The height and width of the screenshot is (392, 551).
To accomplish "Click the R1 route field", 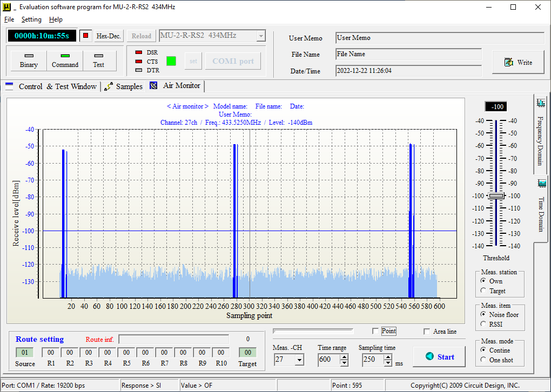I will click(51, 352).
